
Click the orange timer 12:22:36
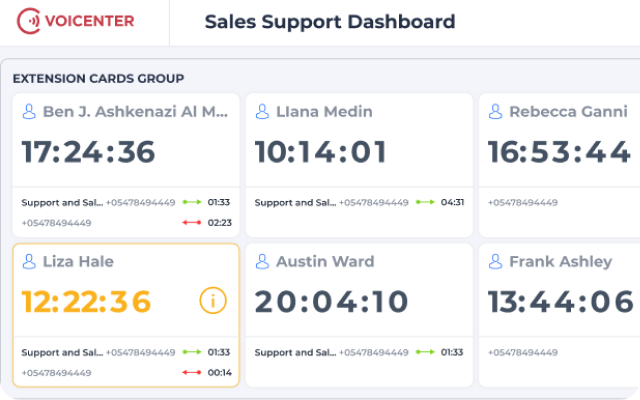tap(86, 302)
